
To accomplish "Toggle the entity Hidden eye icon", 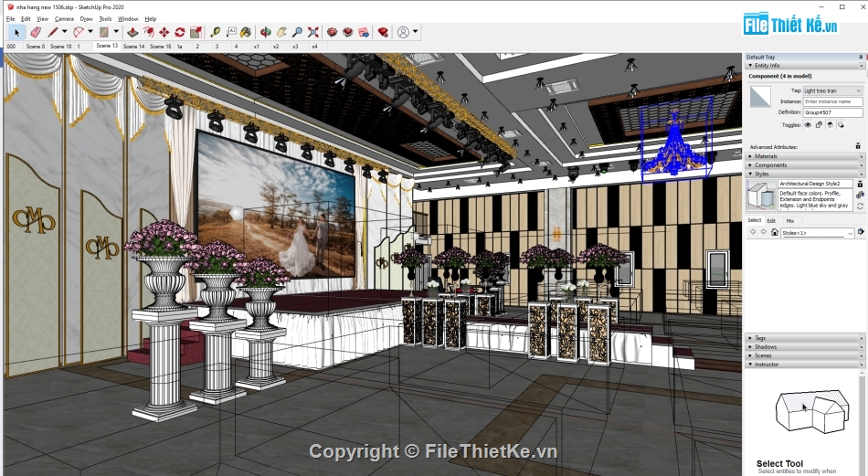I will coord(808,125).
